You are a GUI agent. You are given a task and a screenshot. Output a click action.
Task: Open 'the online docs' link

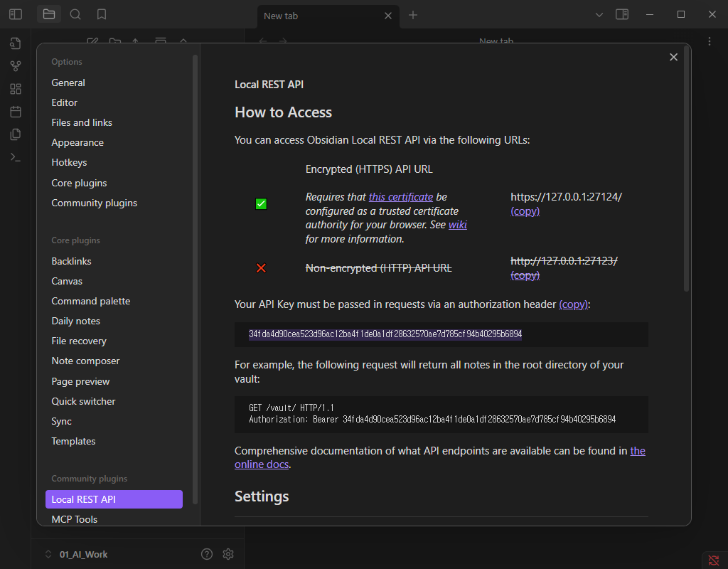pyautogui.click(x=262, y=464)
